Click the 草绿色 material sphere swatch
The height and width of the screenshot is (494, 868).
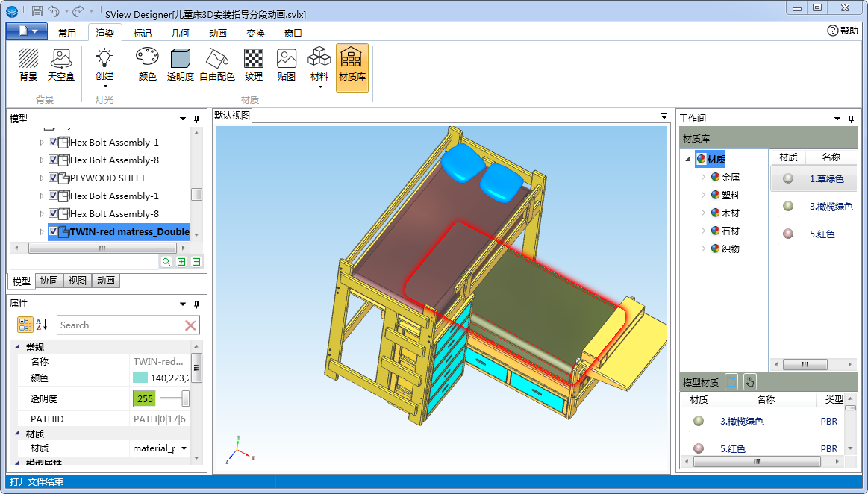point(788,178)
